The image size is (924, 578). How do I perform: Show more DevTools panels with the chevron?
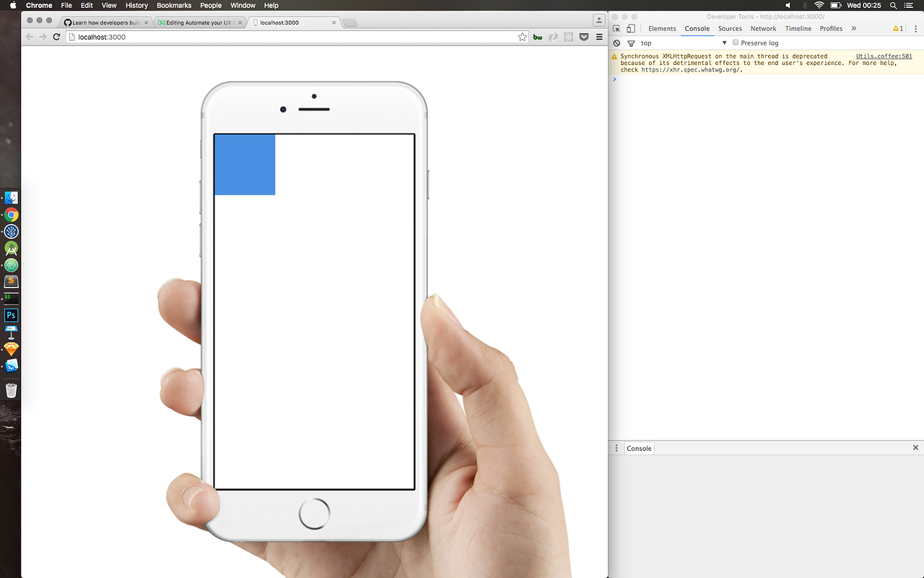coord(853,28)
